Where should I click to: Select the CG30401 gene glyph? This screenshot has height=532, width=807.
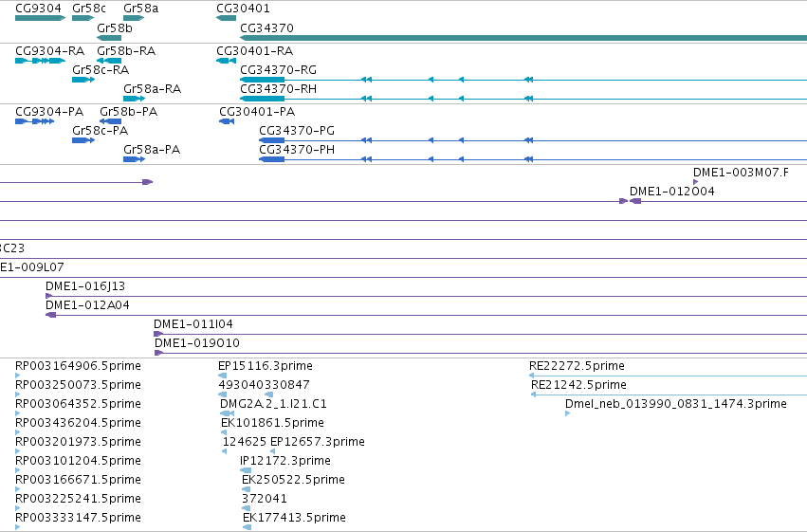pos(226,18)
